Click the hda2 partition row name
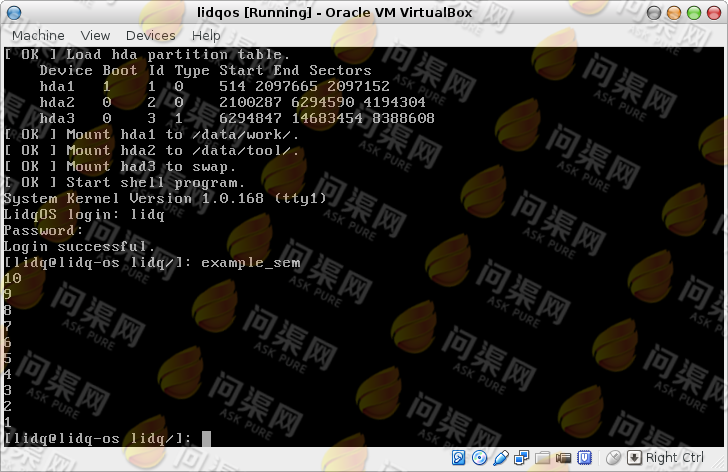This screenshot has height=472, width=728. [x=57, y=103]
